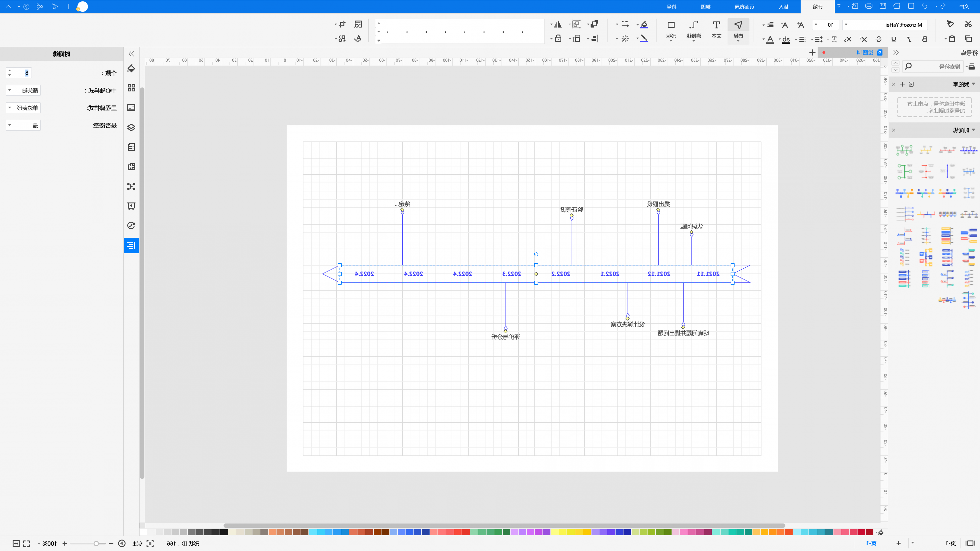Switch to the 页面布局 tab
980x551 pixels.
745,6
